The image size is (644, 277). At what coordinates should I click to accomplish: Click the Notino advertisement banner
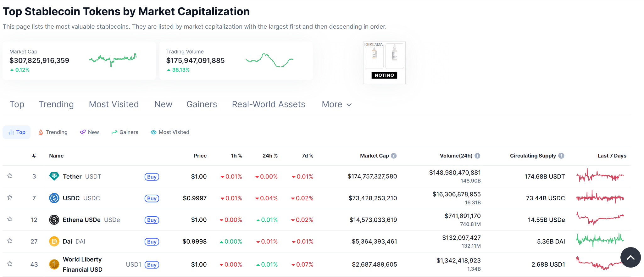[384, 63]
